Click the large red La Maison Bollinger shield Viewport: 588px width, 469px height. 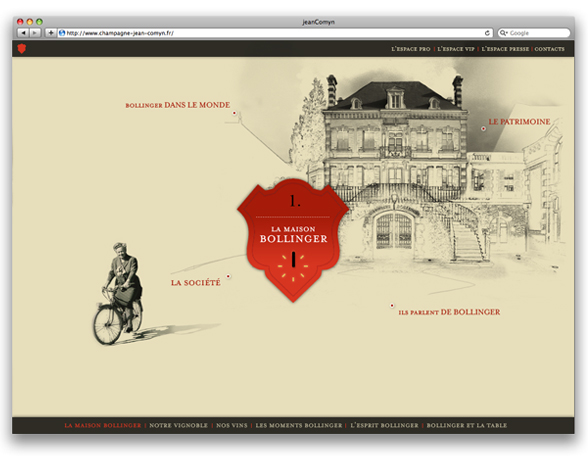point(293,240)
